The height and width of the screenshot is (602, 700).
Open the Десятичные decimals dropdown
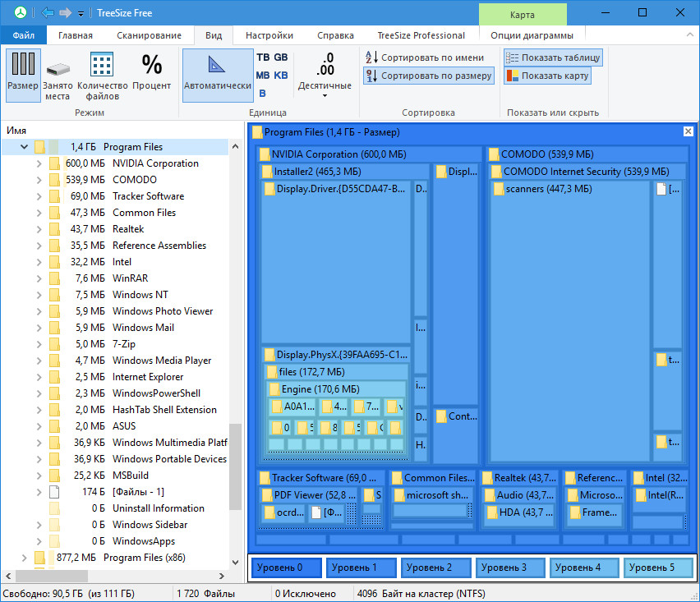pos(325,76)
